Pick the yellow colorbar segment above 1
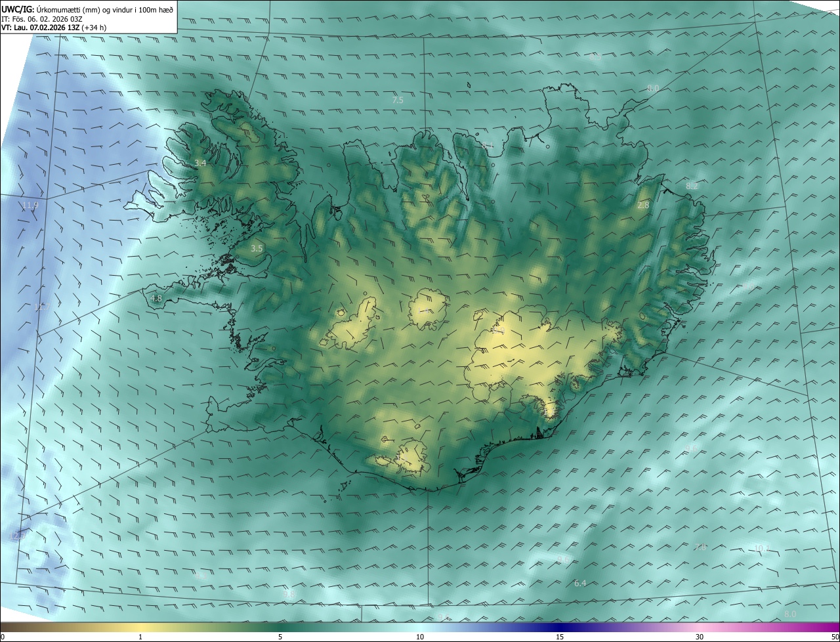This screenshot has width=840, height=642. [140, 627]
